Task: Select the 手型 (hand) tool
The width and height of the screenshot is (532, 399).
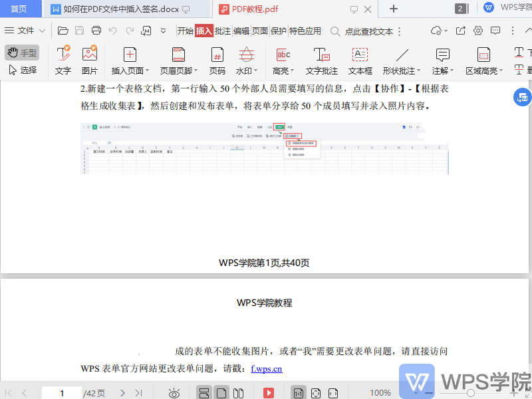Action: (x=23, y=52)
